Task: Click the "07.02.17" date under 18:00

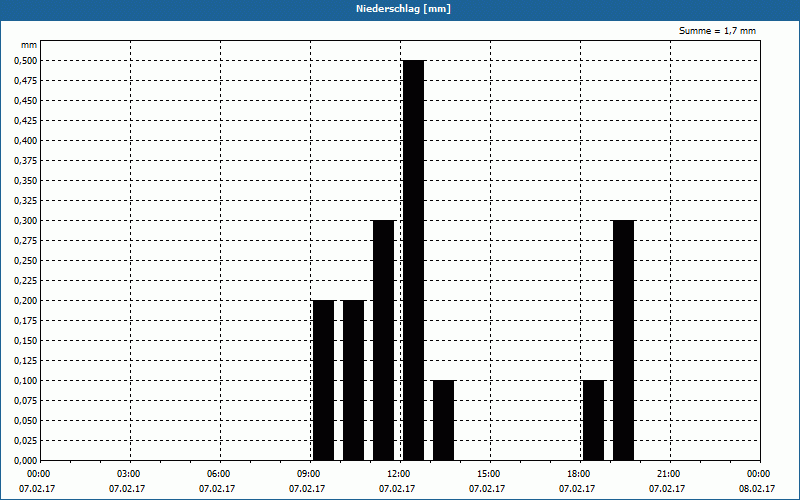Action: tap(578, 489)
